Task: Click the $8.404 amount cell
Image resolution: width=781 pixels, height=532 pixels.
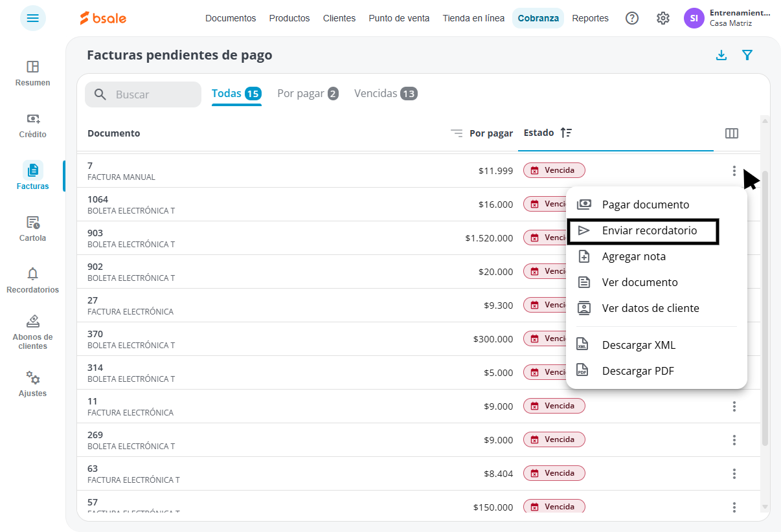Action: (499, 474)
